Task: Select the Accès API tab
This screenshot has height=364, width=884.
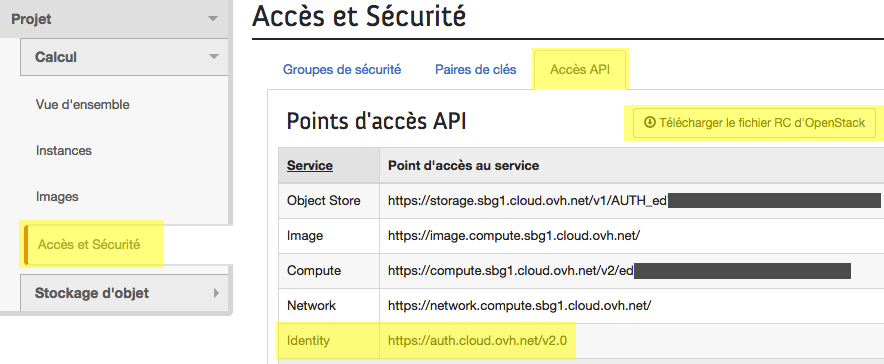Action: click(580, 70)
